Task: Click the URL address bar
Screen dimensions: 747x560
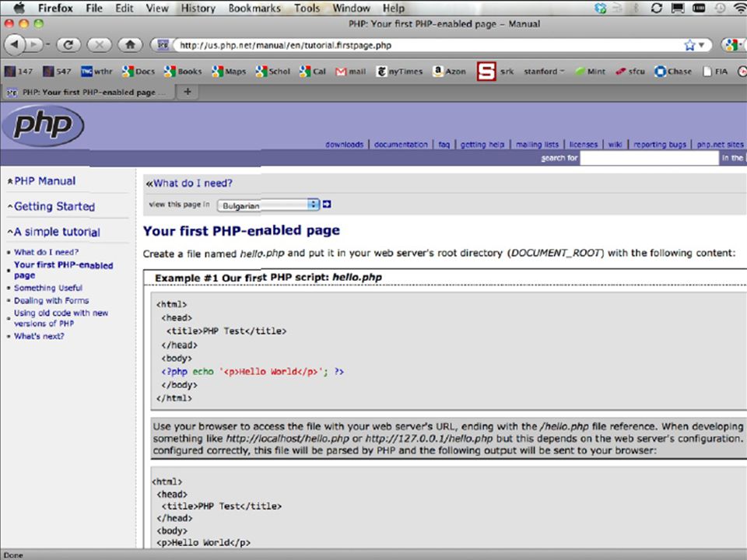Action: coord(429,45)
